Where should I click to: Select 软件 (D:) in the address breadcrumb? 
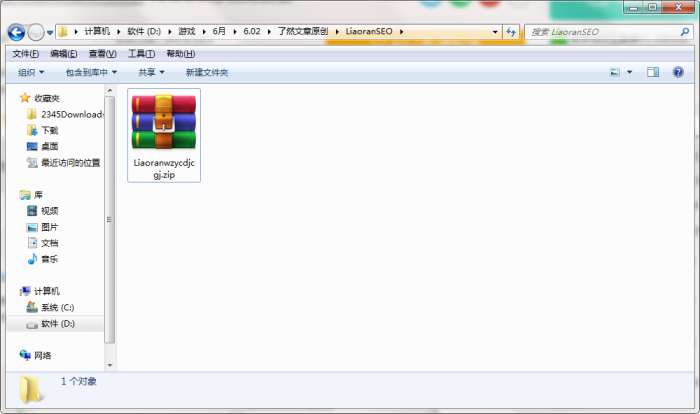pos(144,31)
